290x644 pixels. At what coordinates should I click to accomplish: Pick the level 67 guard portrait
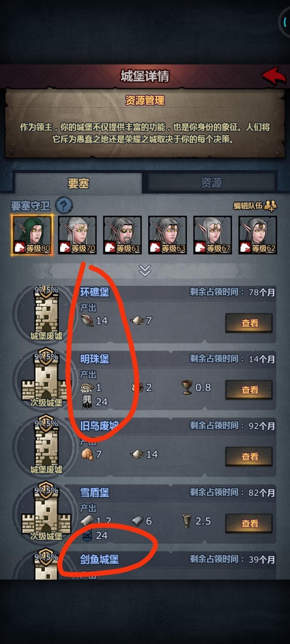[213, 235]
